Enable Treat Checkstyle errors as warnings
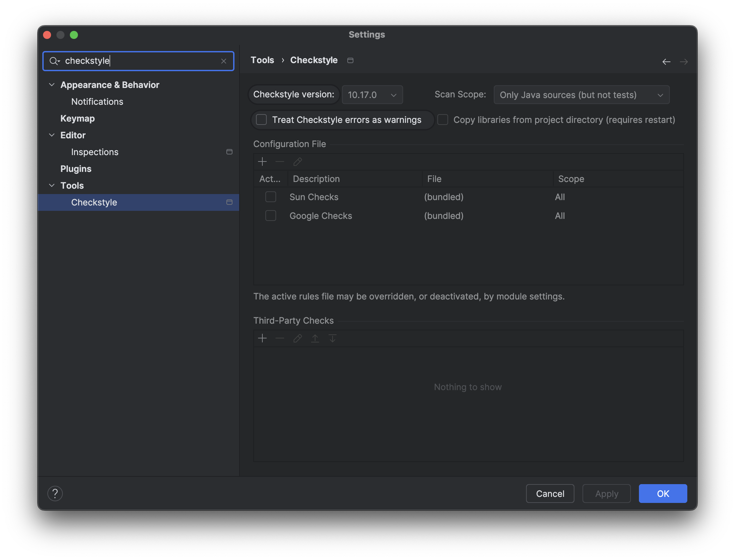 261,120
